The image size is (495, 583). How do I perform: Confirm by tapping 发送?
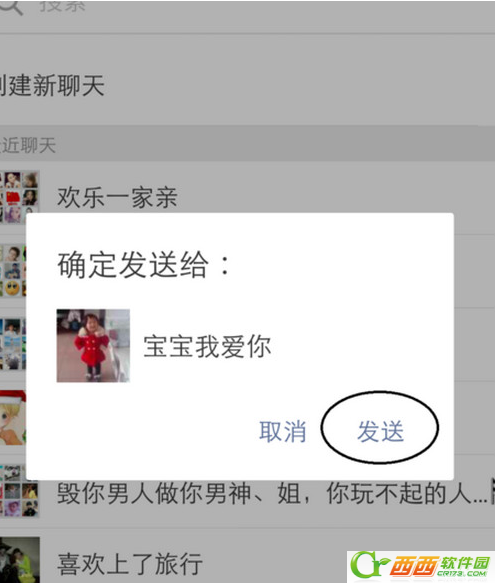[380, 432]
